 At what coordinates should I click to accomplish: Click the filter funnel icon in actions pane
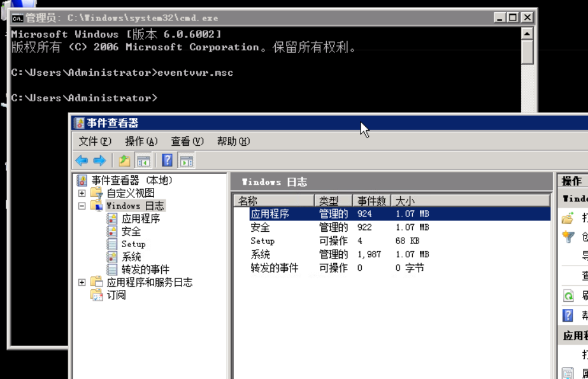[x=568, y=236]
